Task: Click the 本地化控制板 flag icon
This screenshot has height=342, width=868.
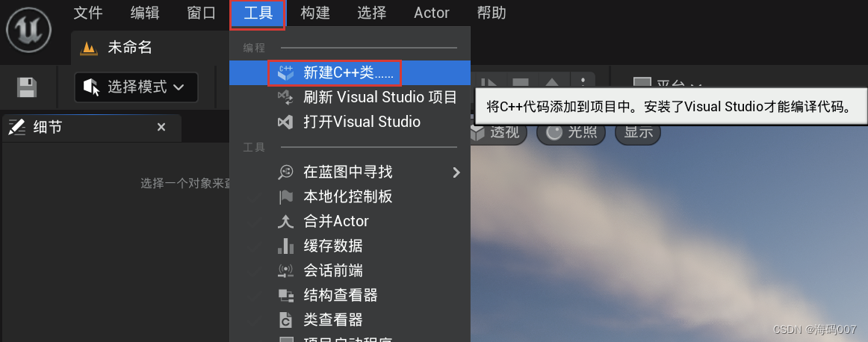Action: pyautogui.click(x=285, y=196)
